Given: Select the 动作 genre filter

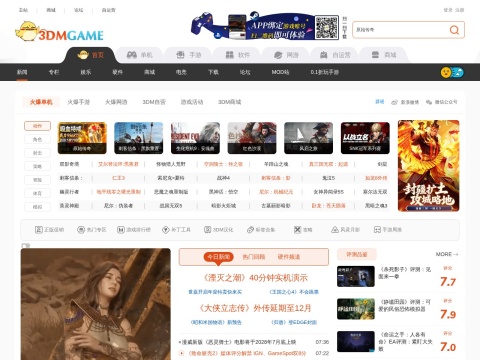Looking at the screenshot, I should point(37,126).
